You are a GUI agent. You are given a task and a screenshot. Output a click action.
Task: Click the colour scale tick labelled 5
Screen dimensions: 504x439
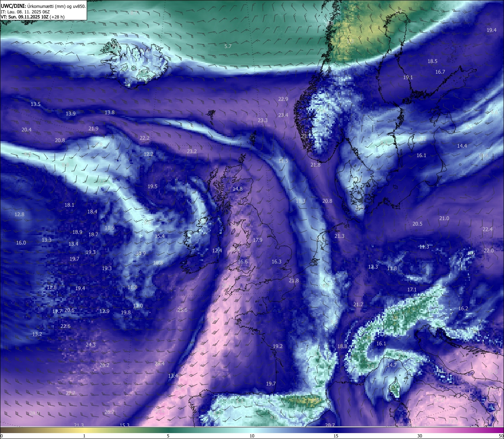pyautogui.click(x=168, y=436)
